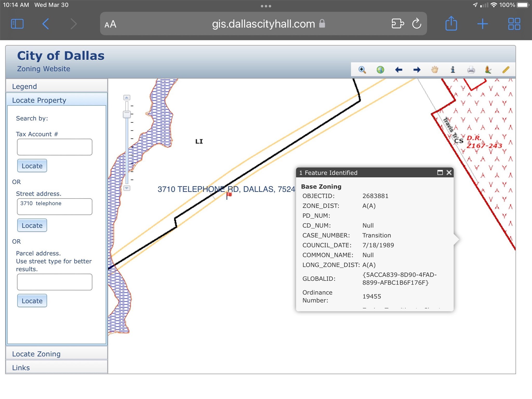Screen dimensions: 532x399
Task: Select the measure ruler tool
Action: [506, 70]
